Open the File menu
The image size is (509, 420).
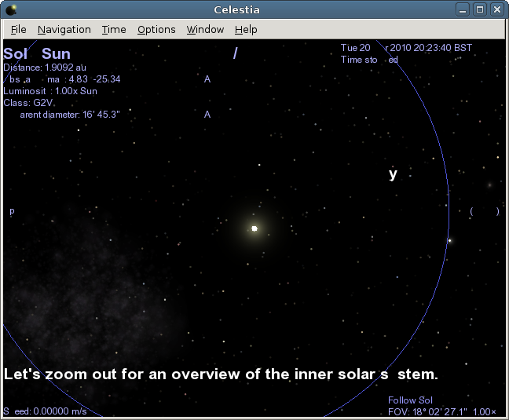[x=19, y=29]
